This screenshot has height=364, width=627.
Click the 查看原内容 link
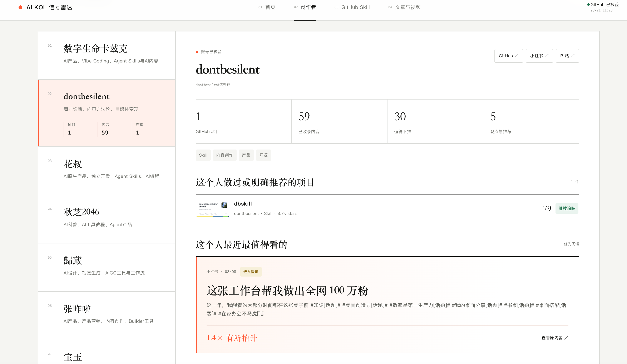[555, 338]
